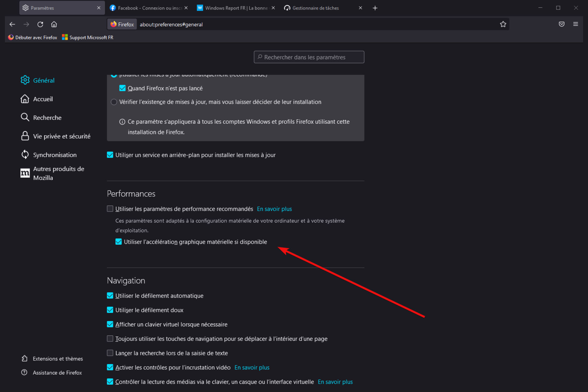Focus the Rechercher dans les paramètres field
The width and height of the screenshot is (588, 392).
pos(309,57)
